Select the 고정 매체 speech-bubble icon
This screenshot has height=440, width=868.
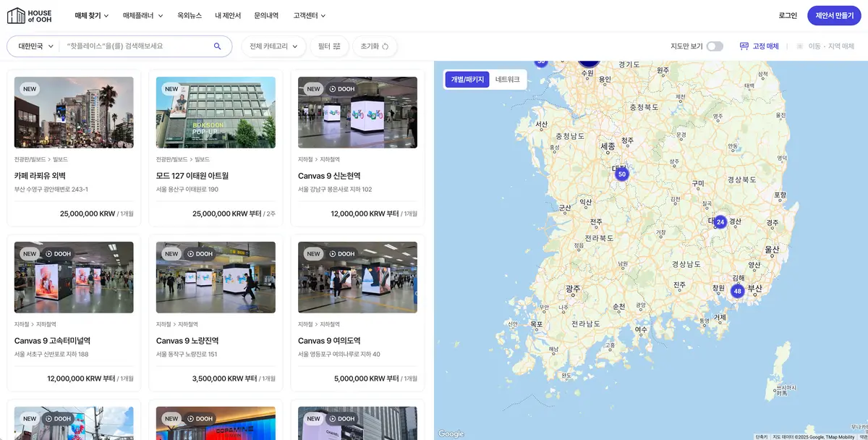[744, 46]
